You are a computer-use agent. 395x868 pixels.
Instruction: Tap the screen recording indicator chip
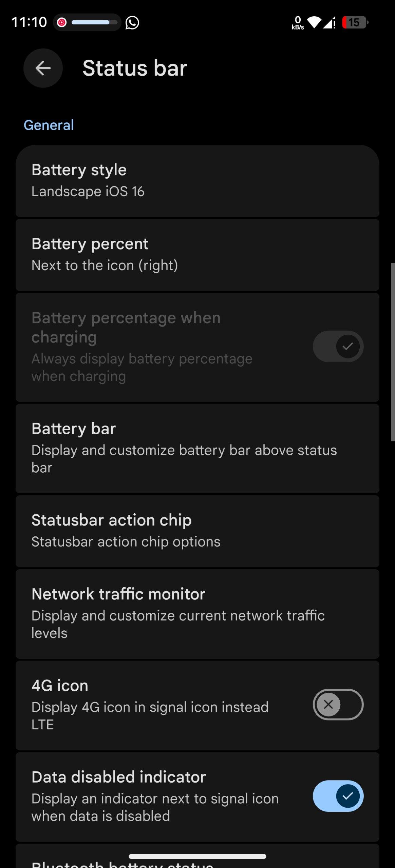(x=87, y=22)
